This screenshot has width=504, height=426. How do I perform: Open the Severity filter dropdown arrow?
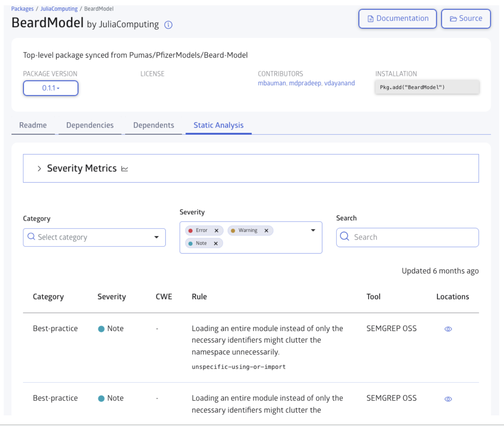313,230
